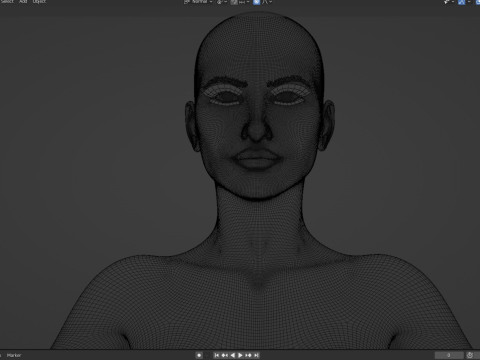Open the Marker menu in the timeline

(14, 355)
